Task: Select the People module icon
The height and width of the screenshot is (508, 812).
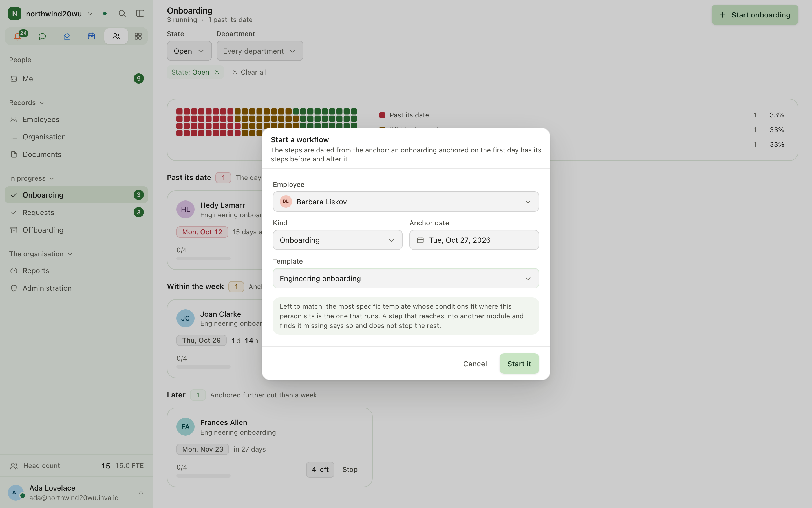Action: coord(116,36)
